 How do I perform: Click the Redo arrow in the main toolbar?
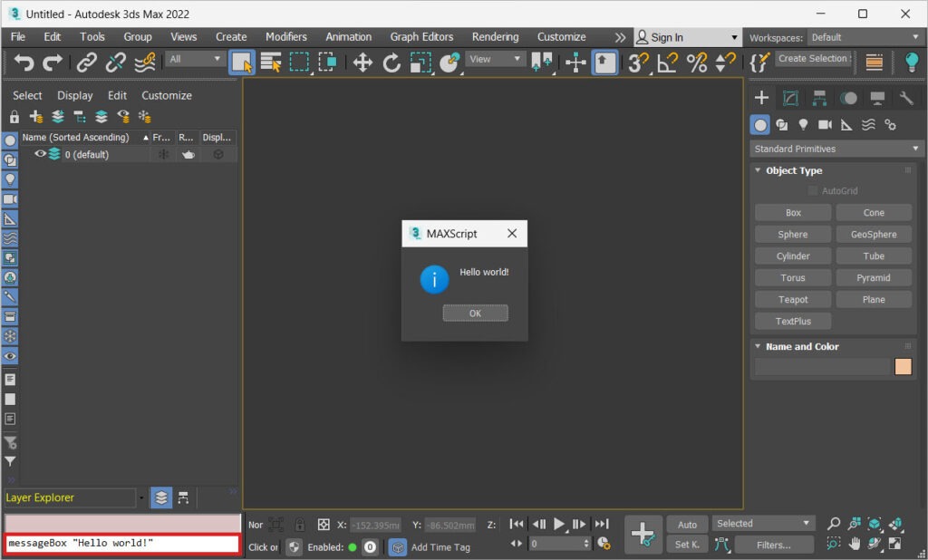coord(52,63)
